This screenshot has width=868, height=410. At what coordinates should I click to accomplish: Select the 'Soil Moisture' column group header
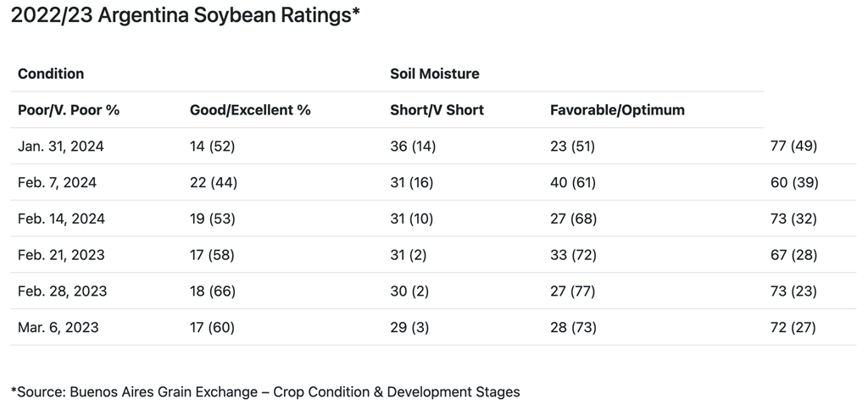tap(434, 74)
